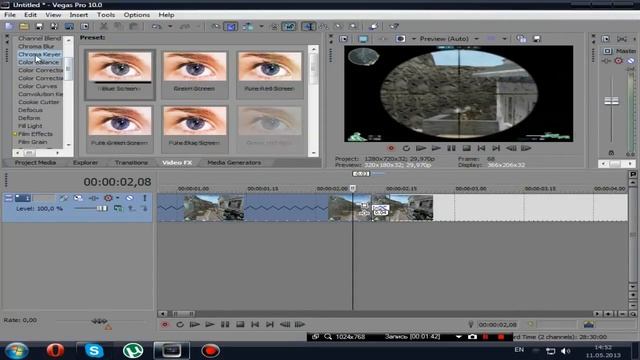Viewport: 640px width, 360px height.
Task: Open the Edit menu
Action: tap(30, 15)
